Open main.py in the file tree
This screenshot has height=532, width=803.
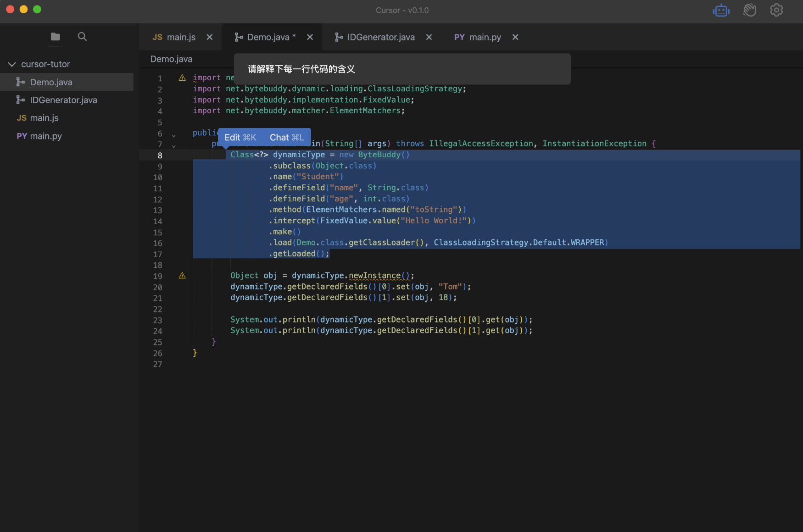tap(67, 136)
